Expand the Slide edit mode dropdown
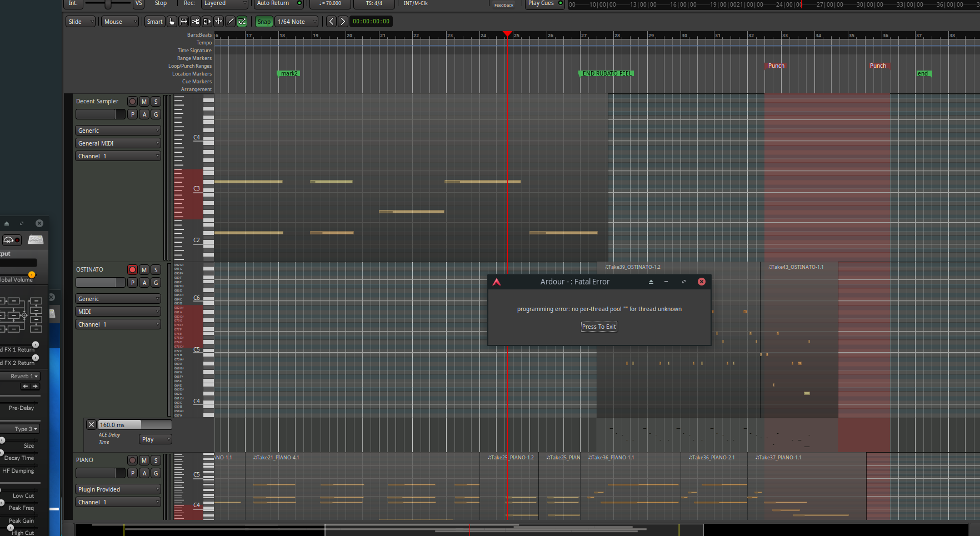 pos(81,22)
